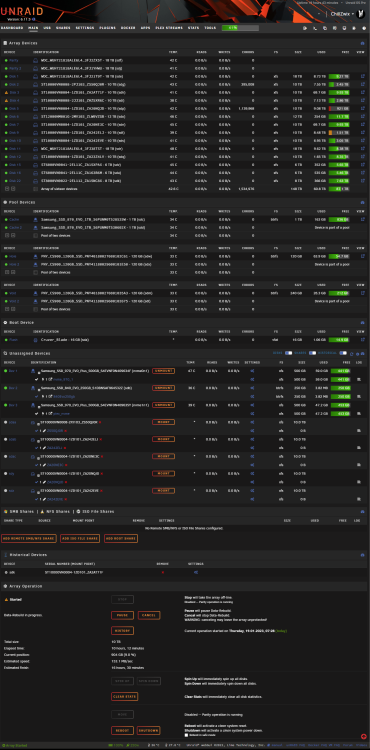
Task: Unmount the Samsung 860 EVO Dev 2
Action: pos(163,388)
